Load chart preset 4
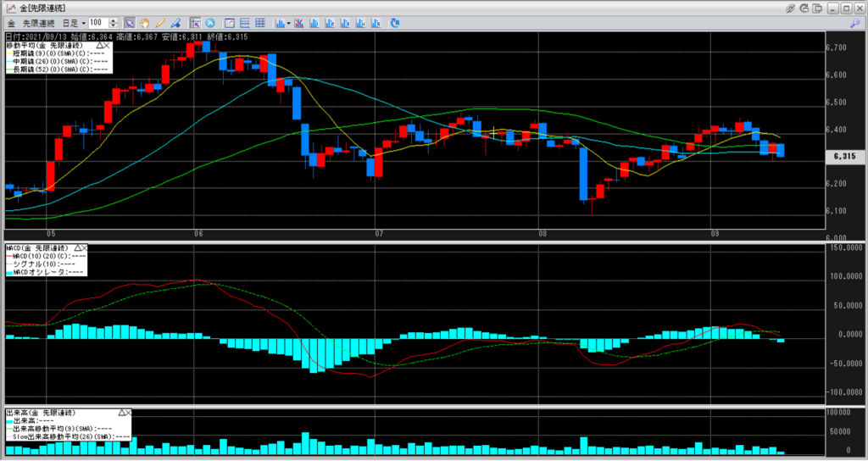Viewport: 868px width, 461px height. pos(361,23)
